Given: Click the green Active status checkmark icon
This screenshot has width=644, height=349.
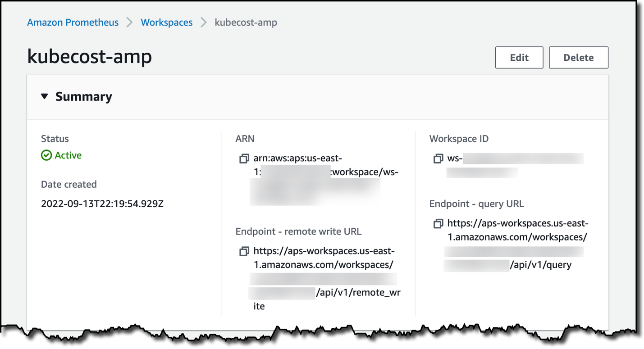Looking at the screenshot, I should [x=46, y=155].
